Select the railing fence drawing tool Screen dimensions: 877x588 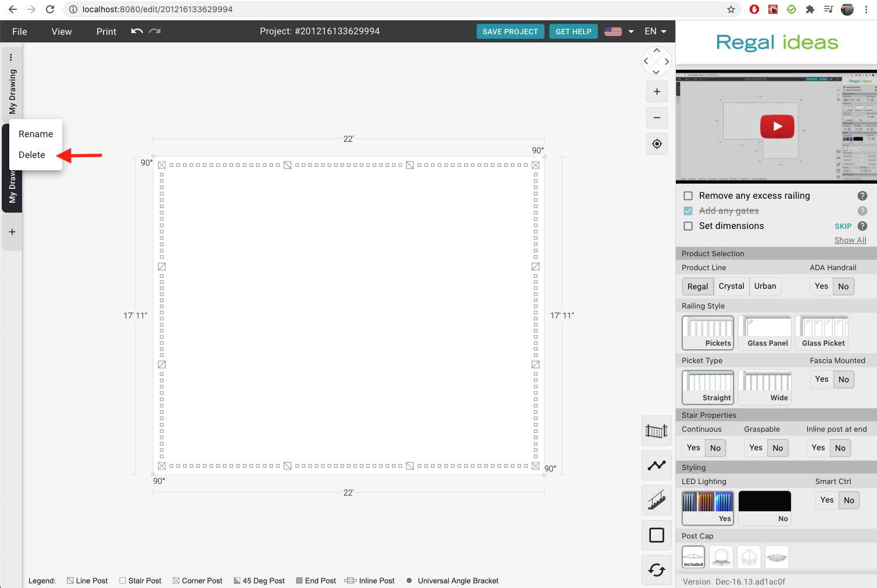coord(656,431)
